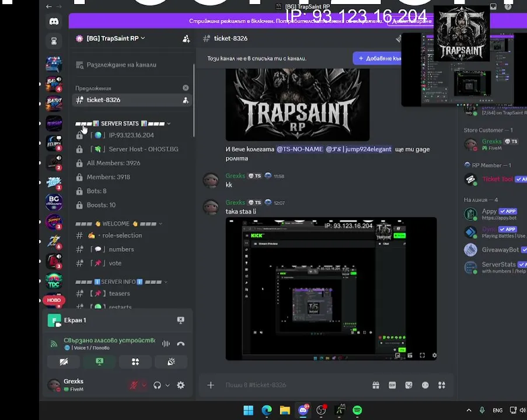Toggle deafen with the headphones icon

click(157, 385)
